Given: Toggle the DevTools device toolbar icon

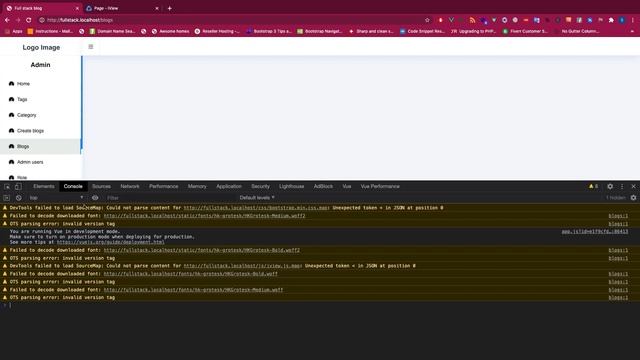Looking at the screenshot, I should [x=18, y=186].
